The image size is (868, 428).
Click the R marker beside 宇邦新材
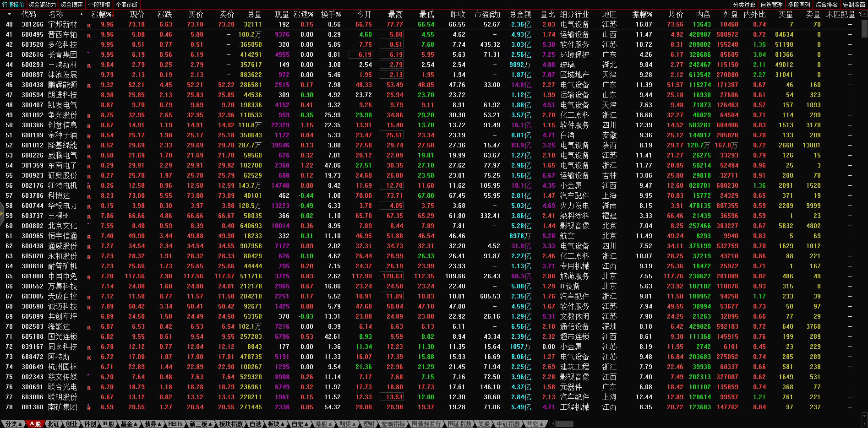[89, 25]
